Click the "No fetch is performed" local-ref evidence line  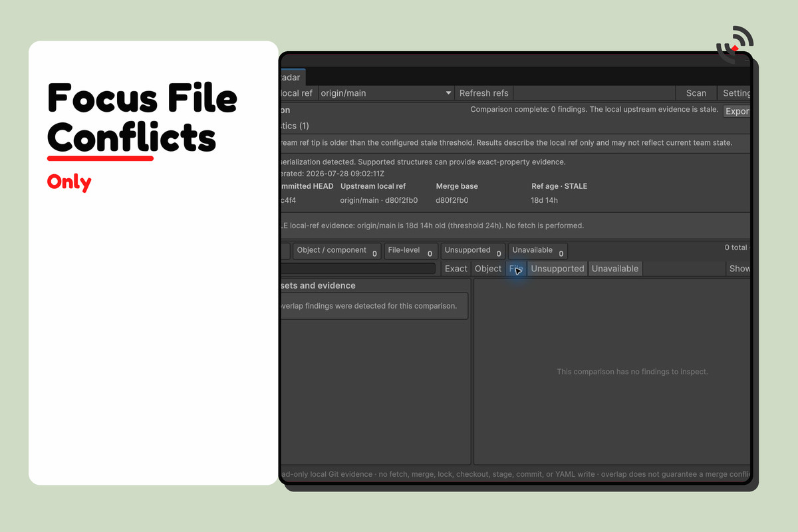[432, 225]
